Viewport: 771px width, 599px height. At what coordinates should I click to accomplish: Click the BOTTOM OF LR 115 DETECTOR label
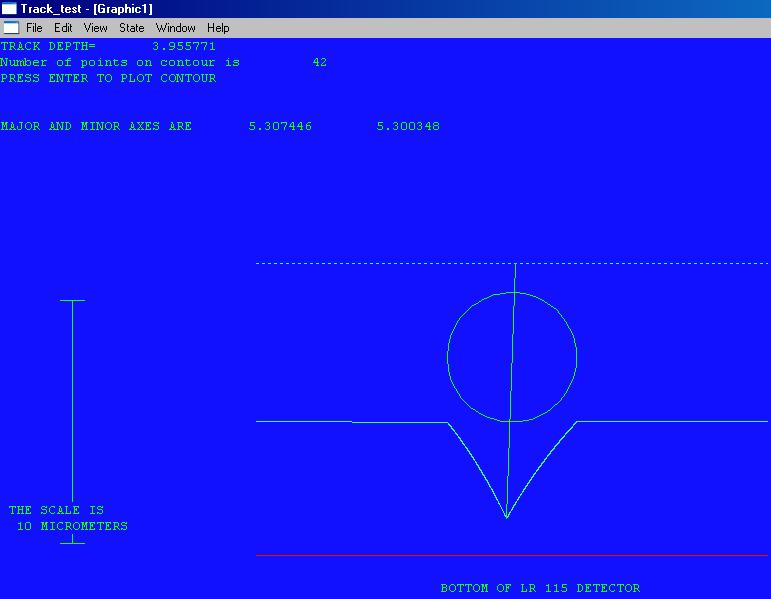pos(540,588)
